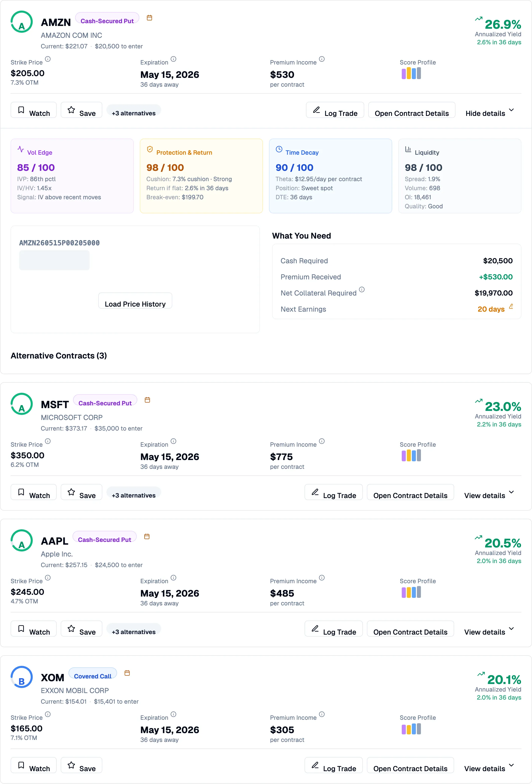Click the AMZN260515P00205000 contract symbol
532x784 pixels.
pyautogui.click(x=59, y=243)
